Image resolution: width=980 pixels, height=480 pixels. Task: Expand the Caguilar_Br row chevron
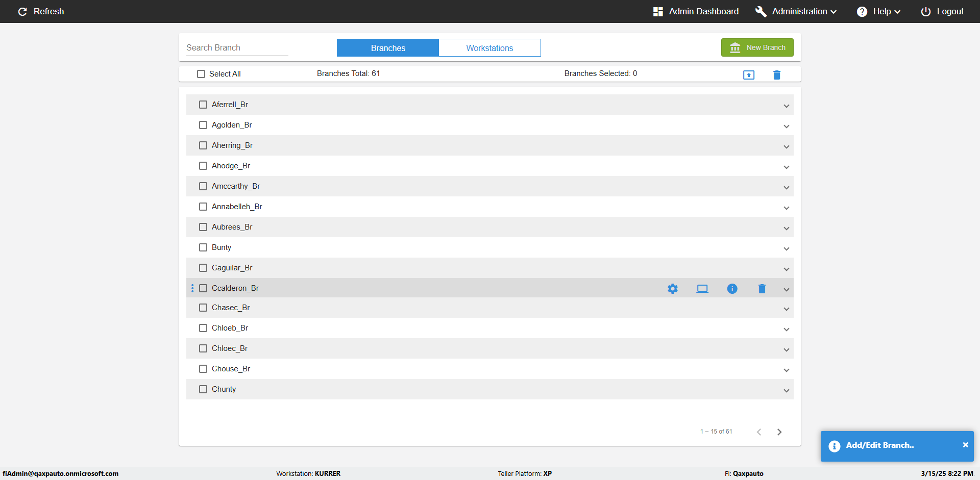[787, 269]
